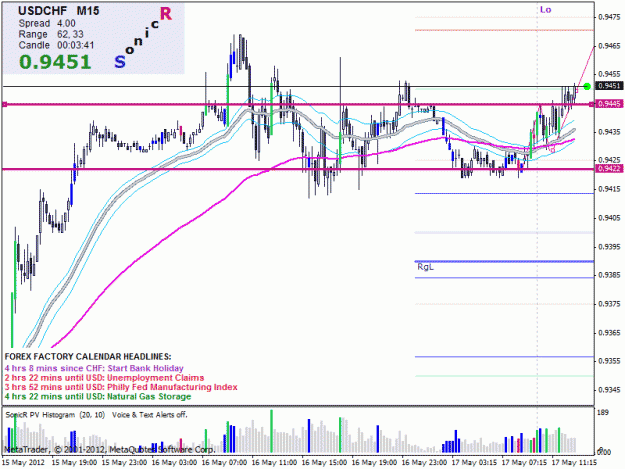Click the CHF Start Bank Holiday headline
This screenshot has width=625, height=469.
coord(94,368)
